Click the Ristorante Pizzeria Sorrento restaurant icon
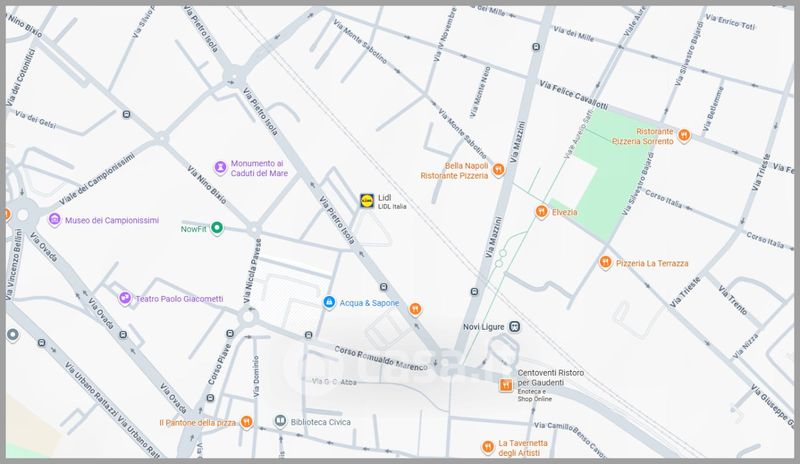The height and width of the screenshot is (464, 800). tap(684, 133)
